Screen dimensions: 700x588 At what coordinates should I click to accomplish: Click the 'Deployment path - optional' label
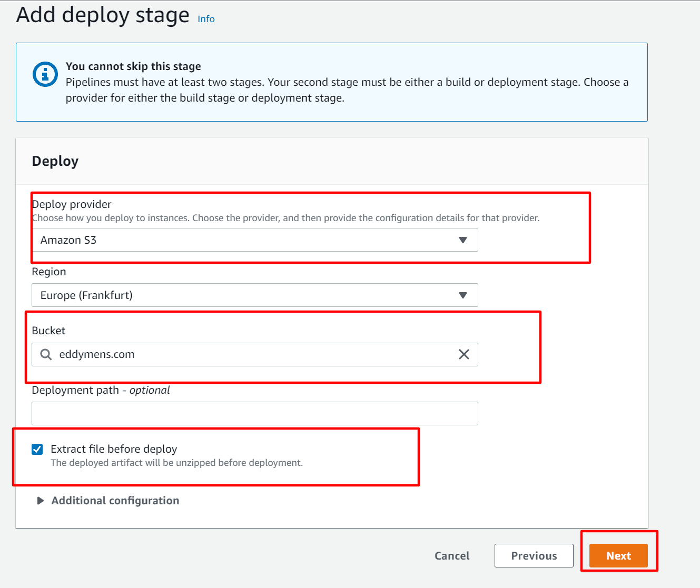coord(101,390)
